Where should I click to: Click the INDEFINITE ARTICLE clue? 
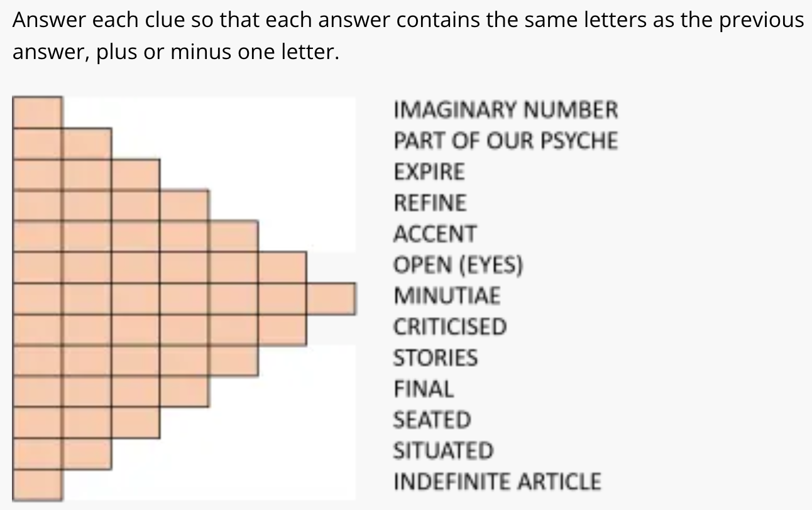[x=497, y=482]
